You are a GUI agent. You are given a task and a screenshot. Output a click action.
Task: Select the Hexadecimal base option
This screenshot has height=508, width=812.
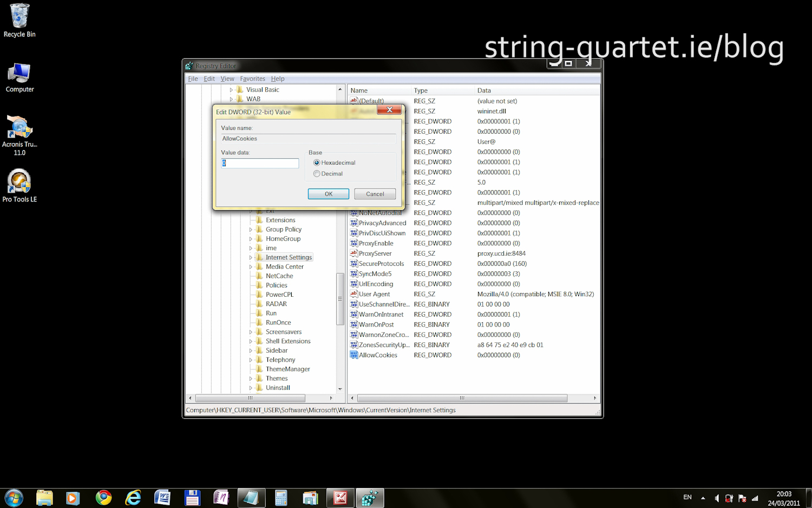[334, 162]
